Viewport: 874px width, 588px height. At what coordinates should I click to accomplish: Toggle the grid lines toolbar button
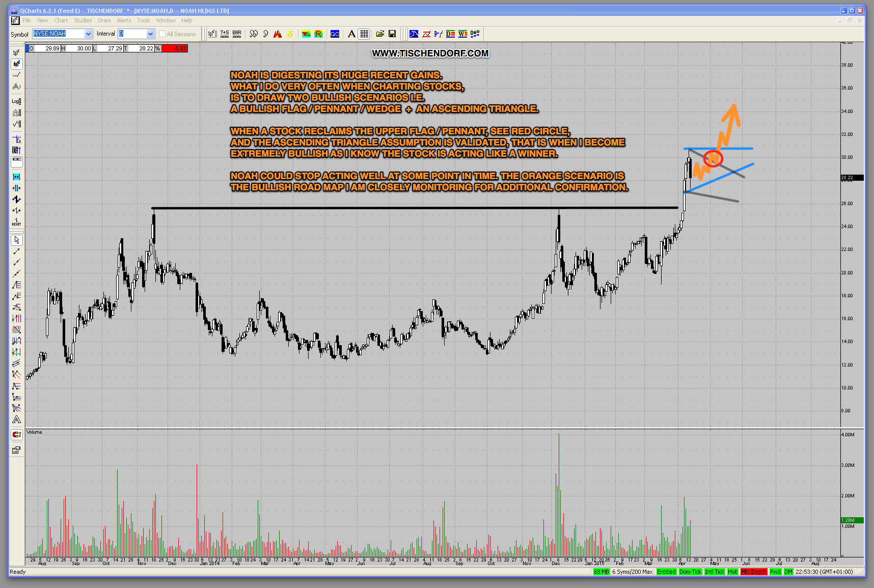tap(364, 34)
